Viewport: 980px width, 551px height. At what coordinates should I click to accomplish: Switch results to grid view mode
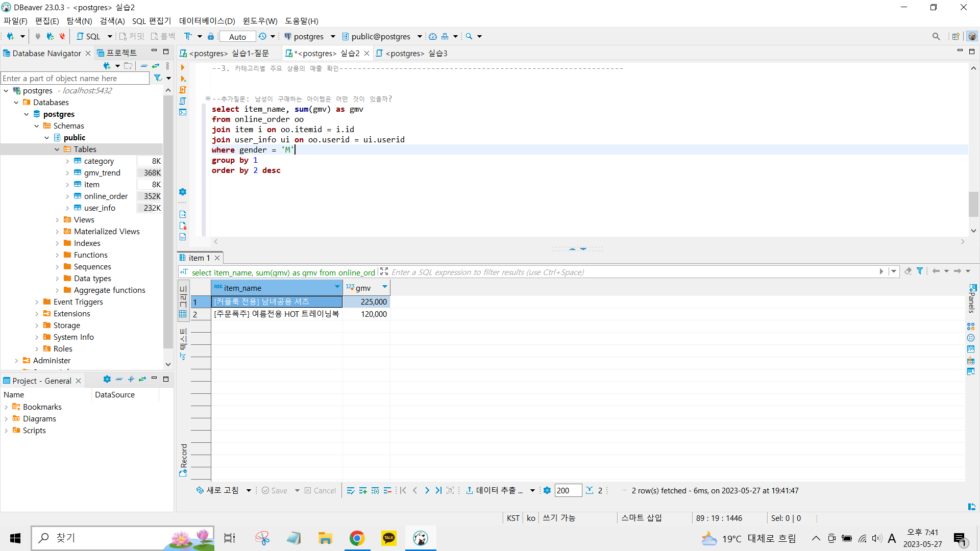coord(183,301)
